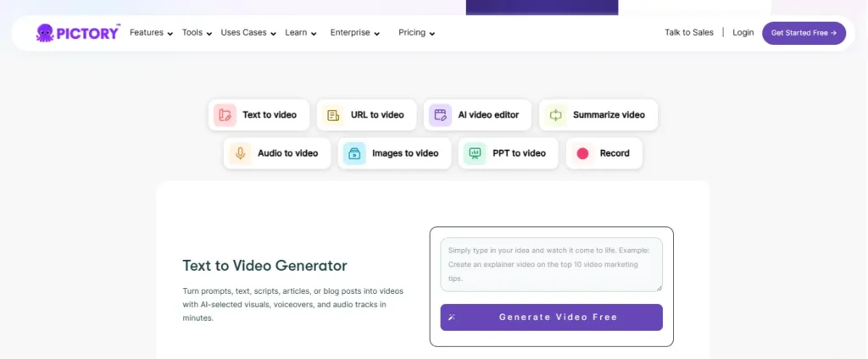Click the red Record dot icon
Viewport: 868px width, 359px height.
[x=582, y=153]
